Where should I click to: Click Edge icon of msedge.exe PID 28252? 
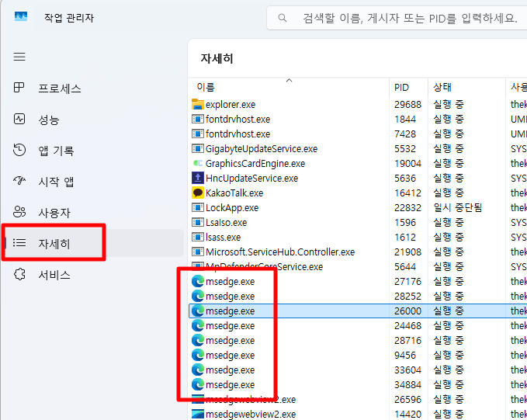click(198, 296)
